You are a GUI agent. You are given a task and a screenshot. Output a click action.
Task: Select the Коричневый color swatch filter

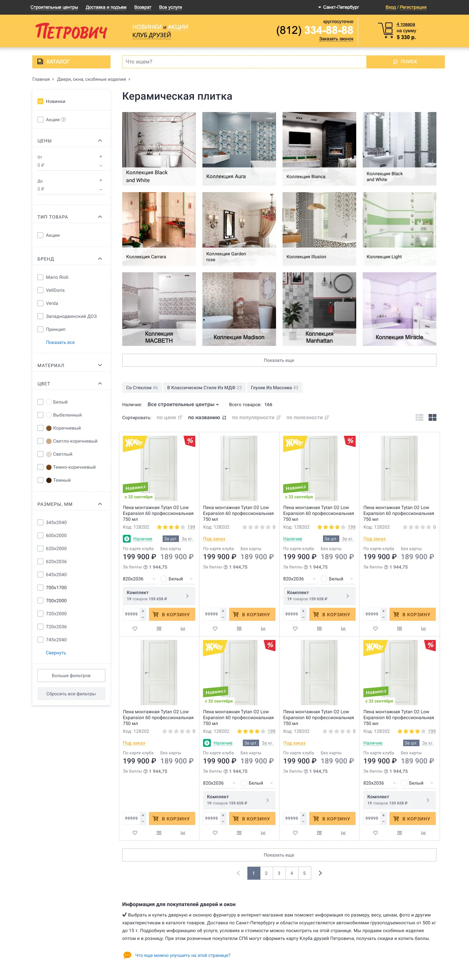point(49,428)
